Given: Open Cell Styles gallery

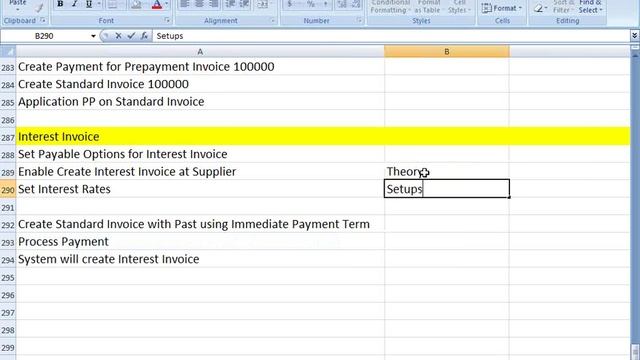Looking at the screenshot, I should pyautogui.click(x=459, y=6).
